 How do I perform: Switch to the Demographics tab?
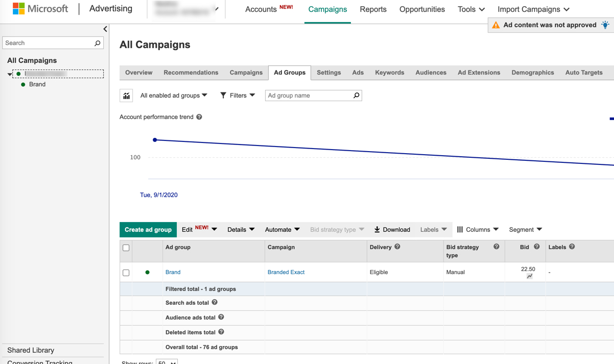pyautogui.click(x=532, y=72)
